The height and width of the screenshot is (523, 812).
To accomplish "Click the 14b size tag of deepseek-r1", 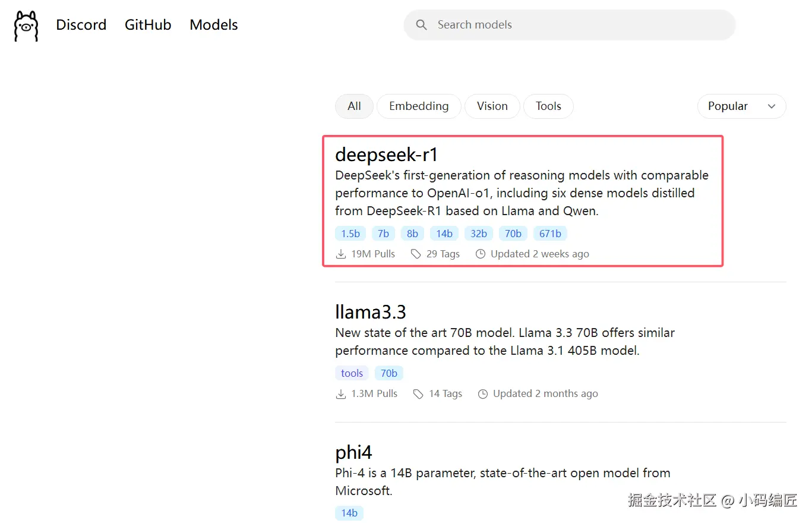I will point(444,234).
